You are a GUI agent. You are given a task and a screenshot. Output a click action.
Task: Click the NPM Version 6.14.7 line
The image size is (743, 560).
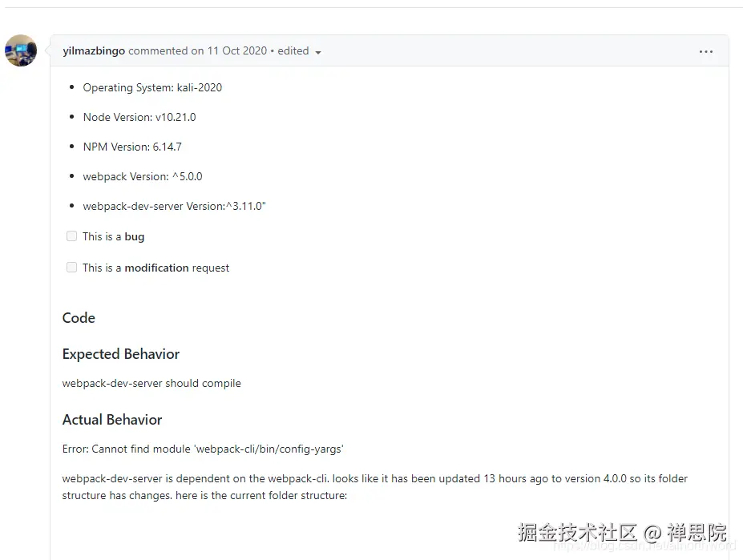[x=132, y=147]
